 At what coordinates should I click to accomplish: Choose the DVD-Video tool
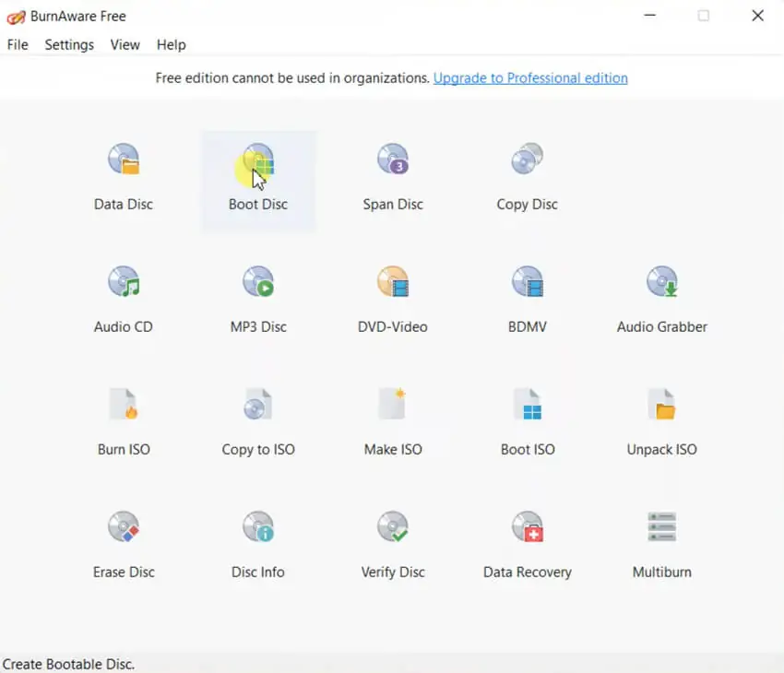click(x=393, y=299)
